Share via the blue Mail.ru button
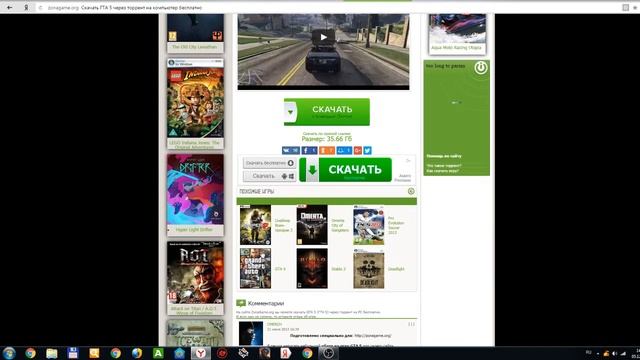This screenshot has height=360, width=640. pyautogui.click(x=344, y=151)
